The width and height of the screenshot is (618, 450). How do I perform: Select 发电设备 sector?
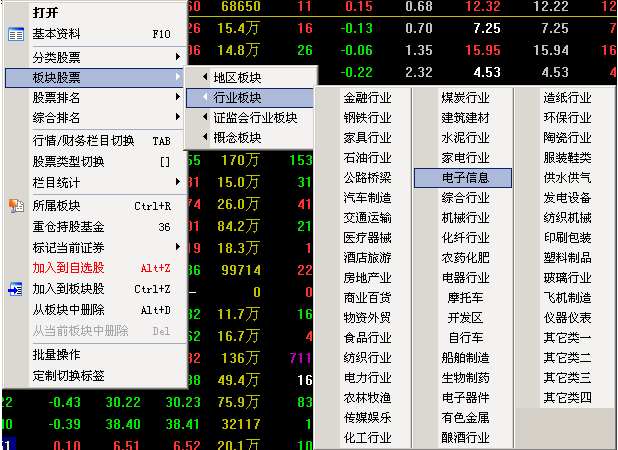568,198
